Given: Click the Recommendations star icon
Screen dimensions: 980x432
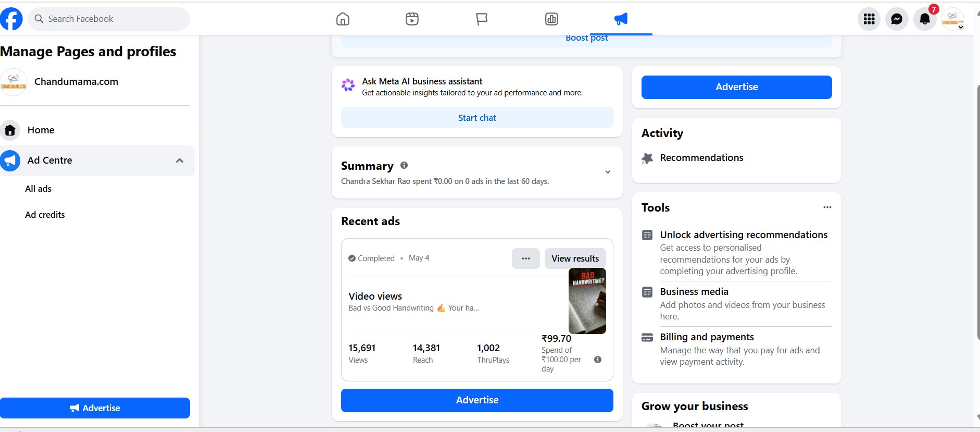Looking at the screenshot, I should pos(647,158).
